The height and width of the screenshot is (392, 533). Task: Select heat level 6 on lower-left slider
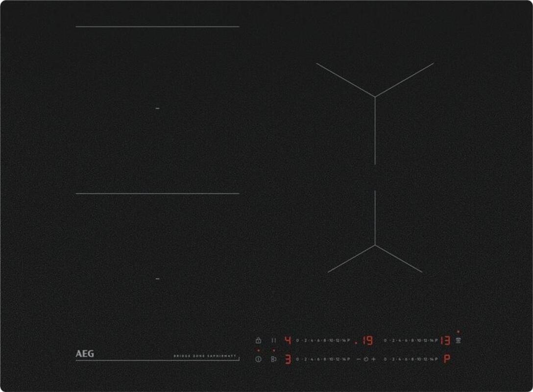tap(317, 359)
